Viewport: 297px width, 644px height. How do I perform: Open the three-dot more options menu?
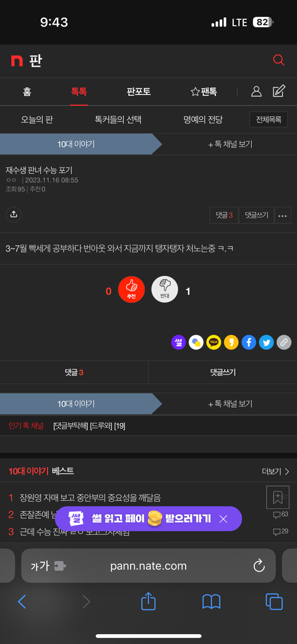coord(283,215)
